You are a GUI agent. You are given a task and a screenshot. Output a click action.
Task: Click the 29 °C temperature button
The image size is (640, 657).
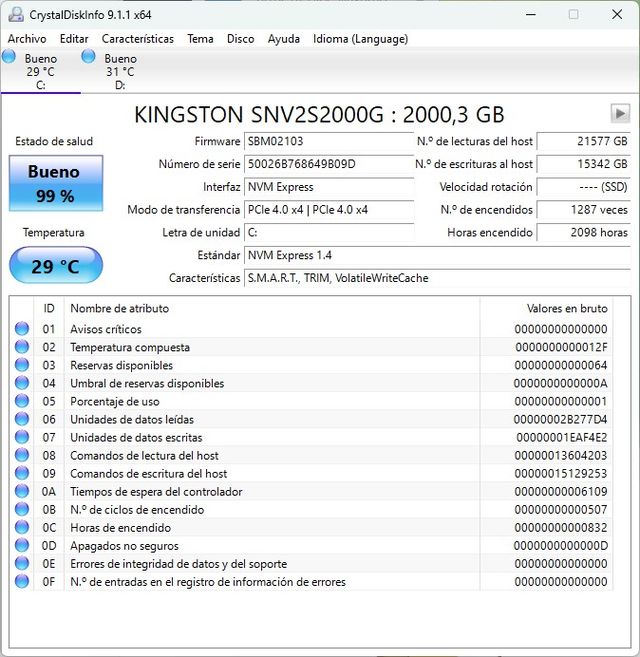pos(55,266)
